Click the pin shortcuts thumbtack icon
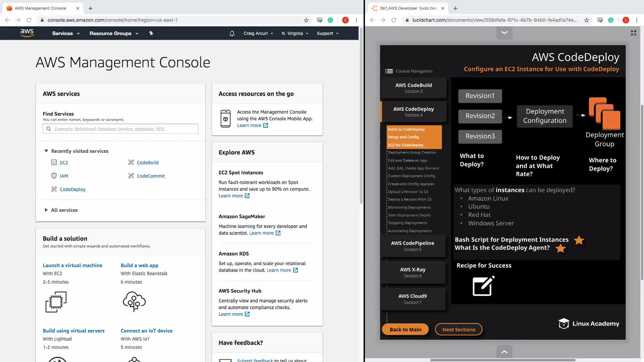644x362 pixels. click(151, 33)
